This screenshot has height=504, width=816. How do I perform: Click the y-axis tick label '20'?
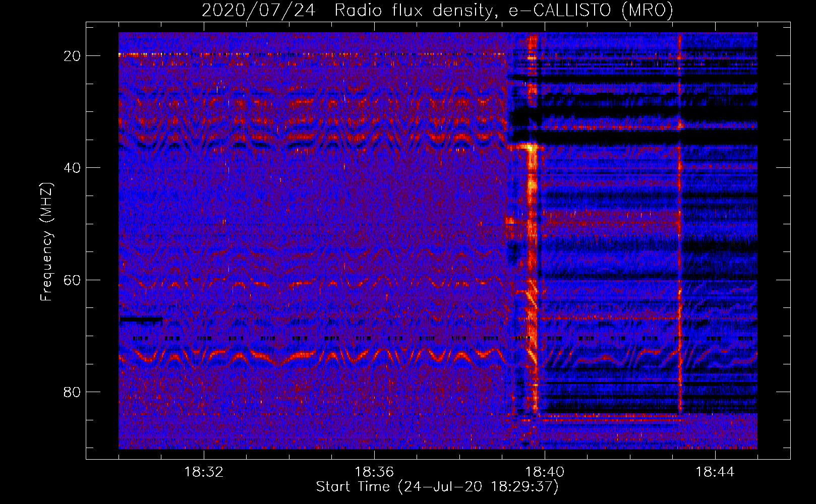pyautogui.click(x=72, y=56)
